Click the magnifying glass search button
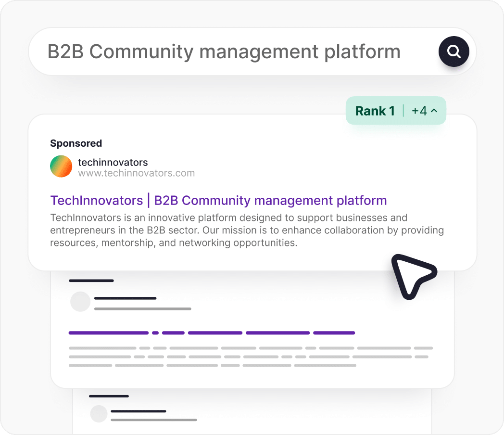Viewport: 504px width, 435px height. pyautogui.click(x=453, y=51)
